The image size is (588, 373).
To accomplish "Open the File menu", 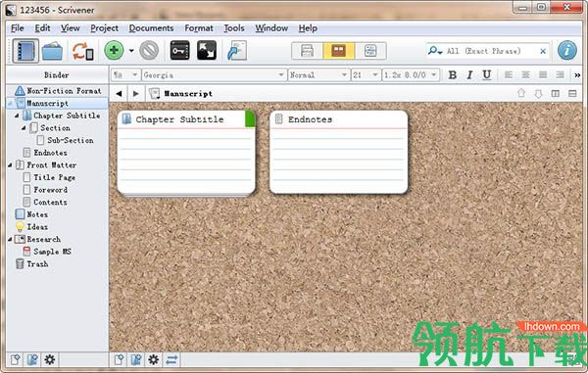I will (18, 28).
